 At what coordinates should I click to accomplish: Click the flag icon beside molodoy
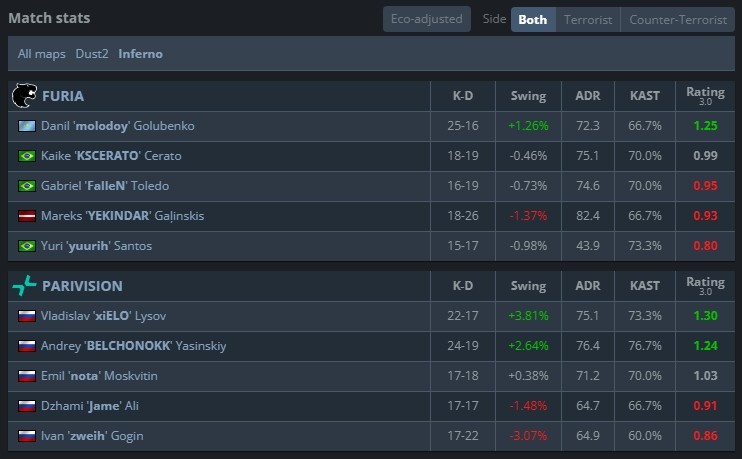27,126
